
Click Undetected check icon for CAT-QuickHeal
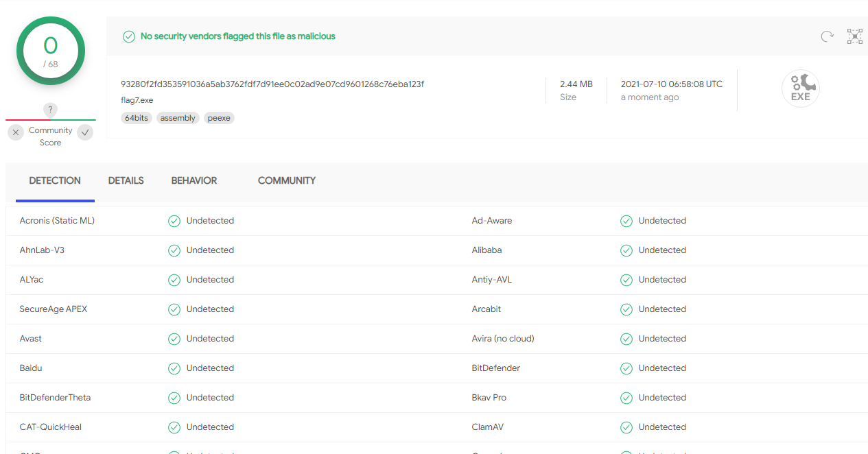pyautogui.click(x=174, y=427)
